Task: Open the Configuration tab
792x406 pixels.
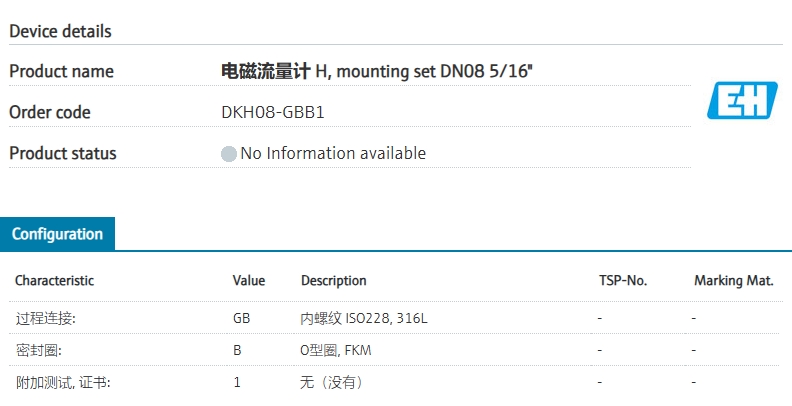Action: point(57,234)
